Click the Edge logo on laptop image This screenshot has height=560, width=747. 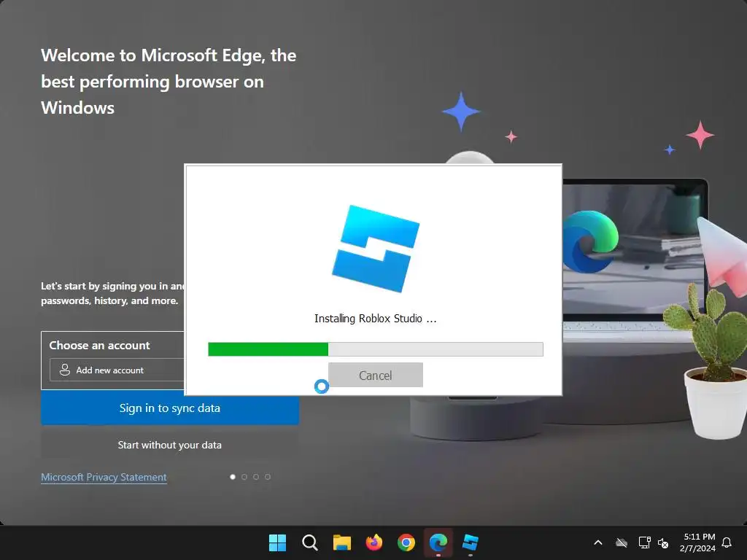point(591,241)
